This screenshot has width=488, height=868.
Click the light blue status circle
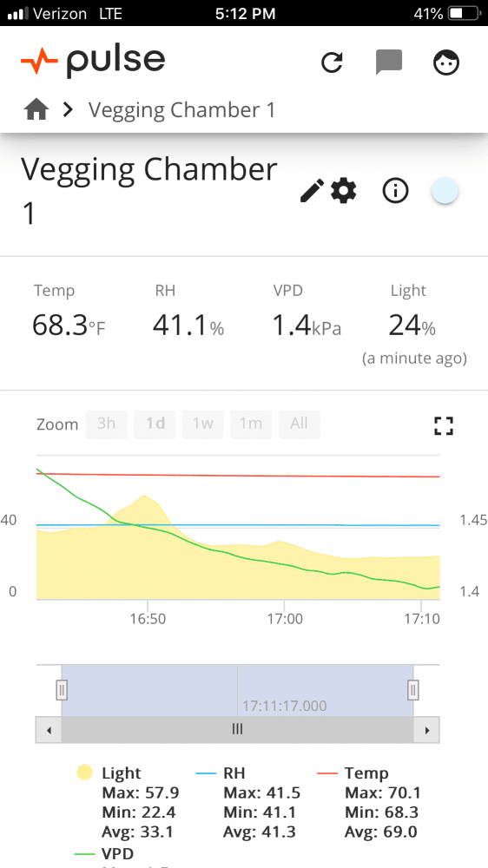(x=445, y=192)
